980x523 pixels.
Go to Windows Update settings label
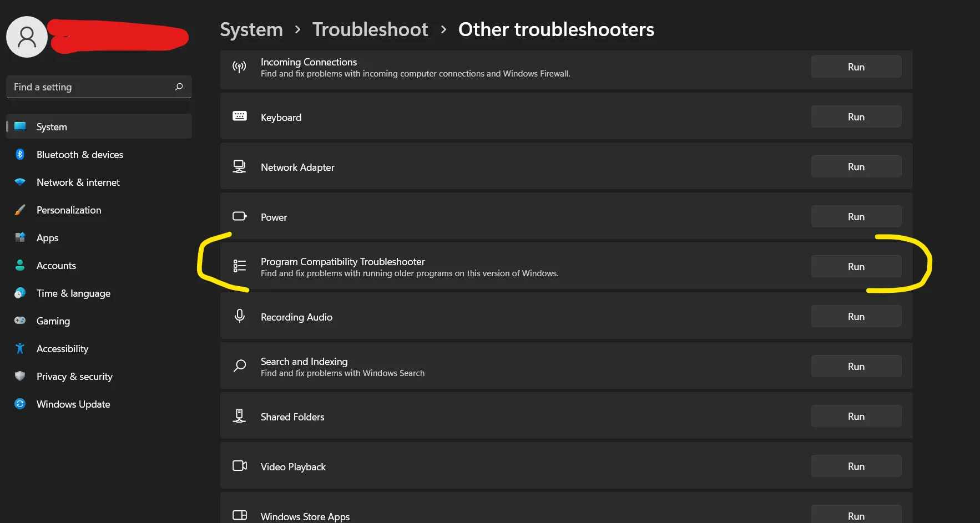click(73, 404)
